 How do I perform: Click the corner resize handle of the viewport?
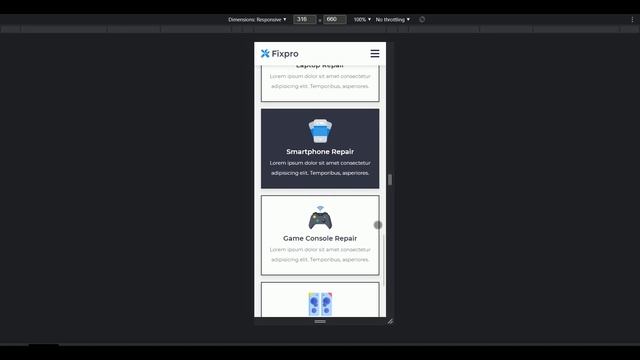point(390,322)
